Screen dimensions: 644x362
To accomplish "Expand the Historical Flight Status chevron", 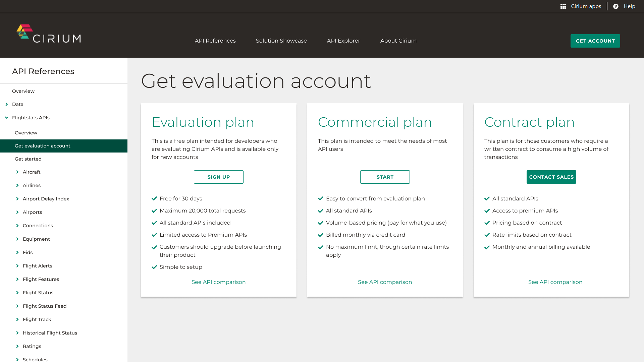I will point(17,333).
